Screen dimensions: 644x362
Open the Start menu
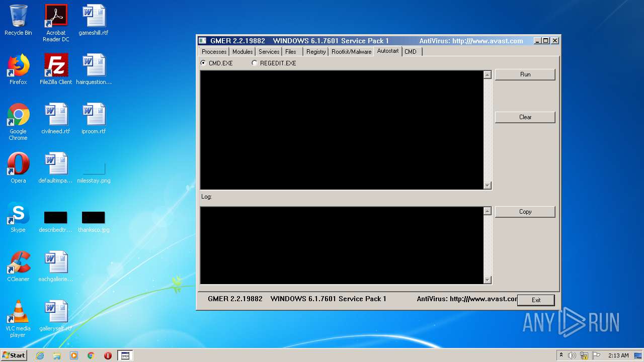coord(14,355)
